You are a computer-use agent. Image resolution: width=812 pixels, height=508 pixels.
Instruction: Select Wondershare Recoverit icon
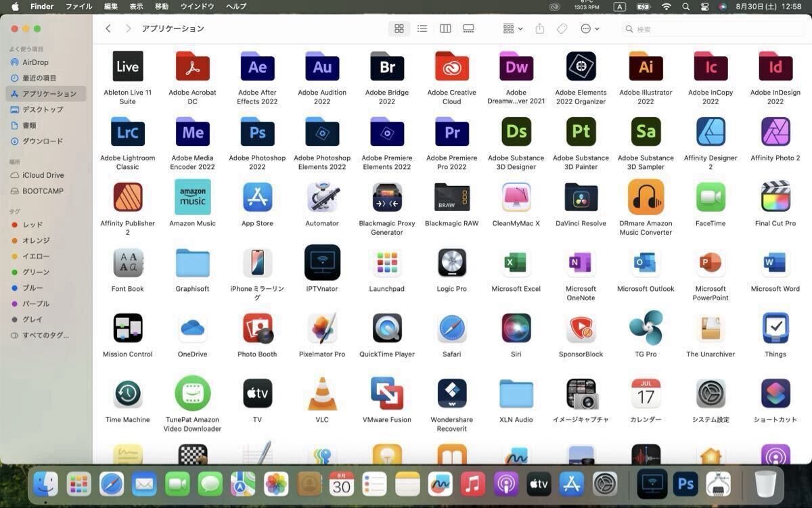452,394
